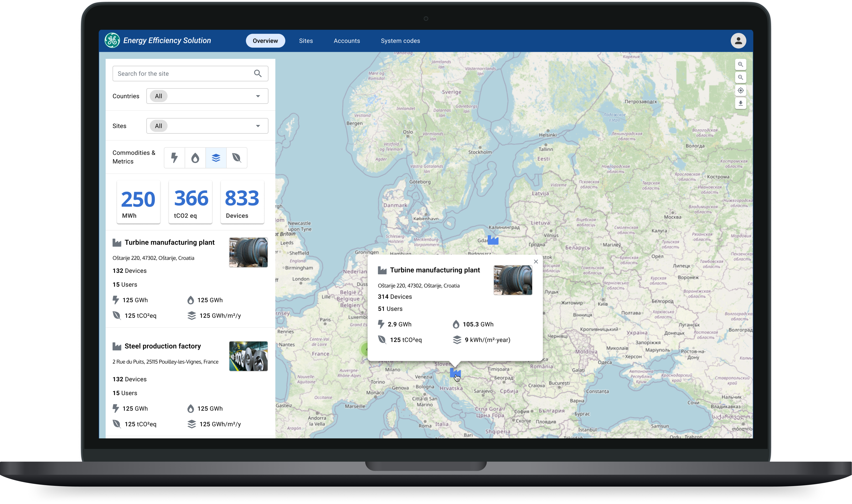Click turbine thumbnail in map popup
Image resolution: width=852 pixels, height=504 pixels.
pos(513,280)
